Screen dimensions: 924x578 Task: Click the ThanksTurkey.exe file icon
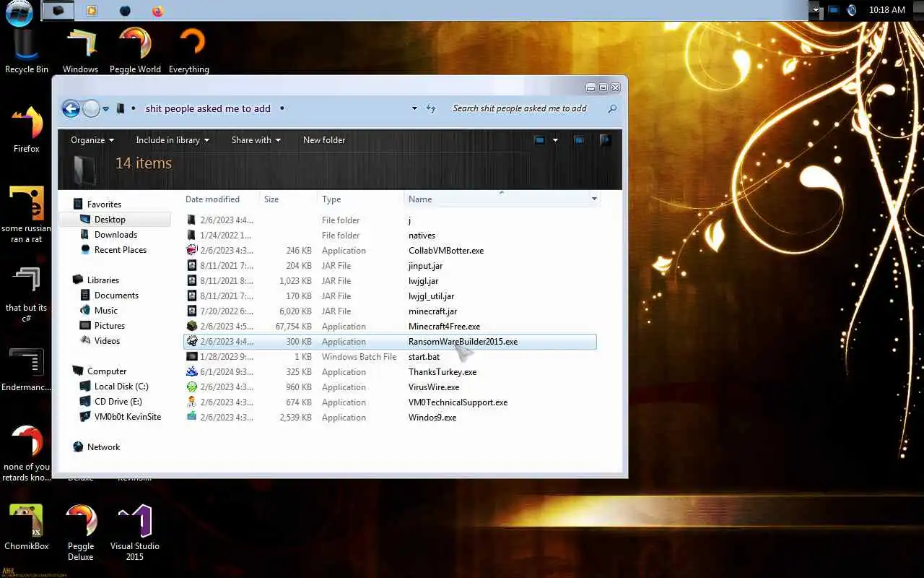click(x=191, y=372)
